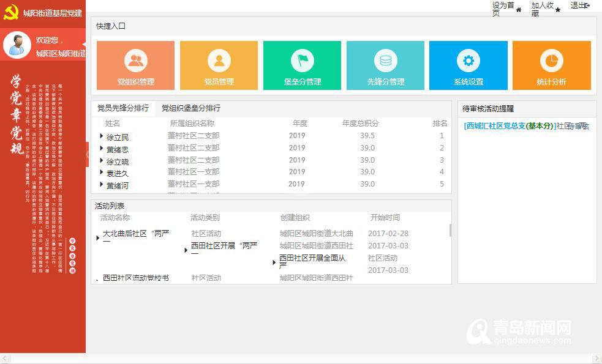Select the name 董绪忠 in ranking
The height and width of the screenshot is (364, 602).
118,150
